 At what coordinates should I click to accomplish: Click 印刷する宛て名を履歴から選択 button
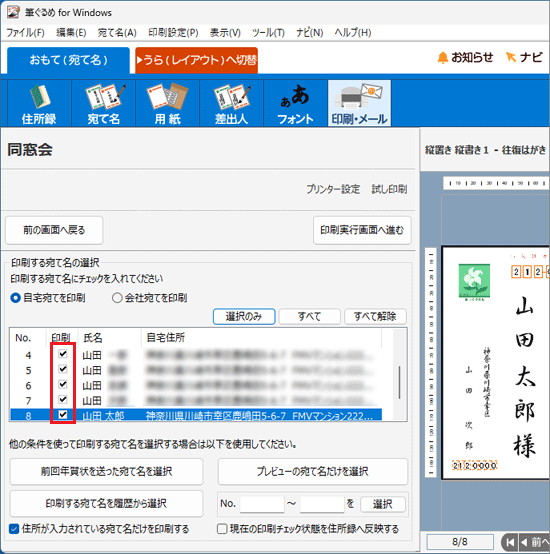tap(106, 503)
